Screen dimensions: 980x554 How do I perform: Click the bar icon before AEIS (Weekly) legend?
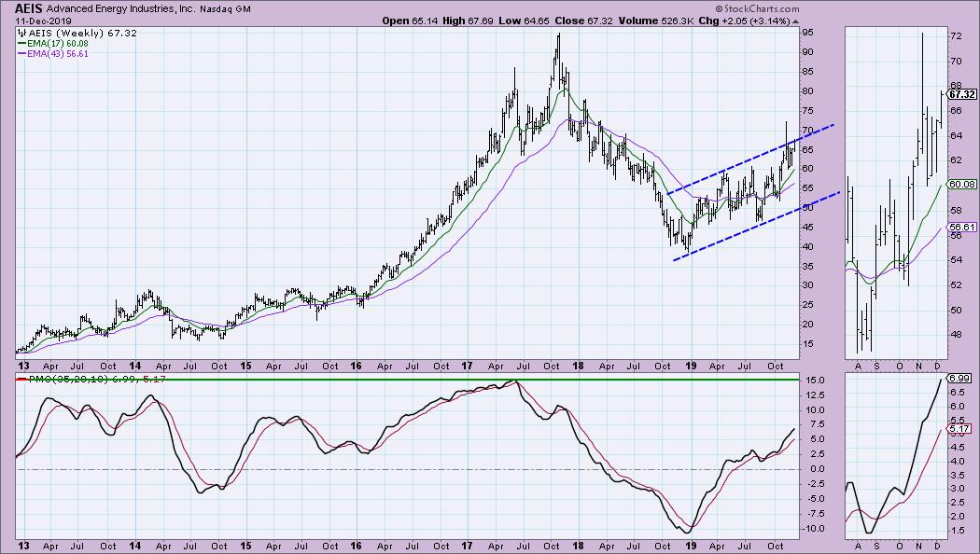tap(22, 33)
